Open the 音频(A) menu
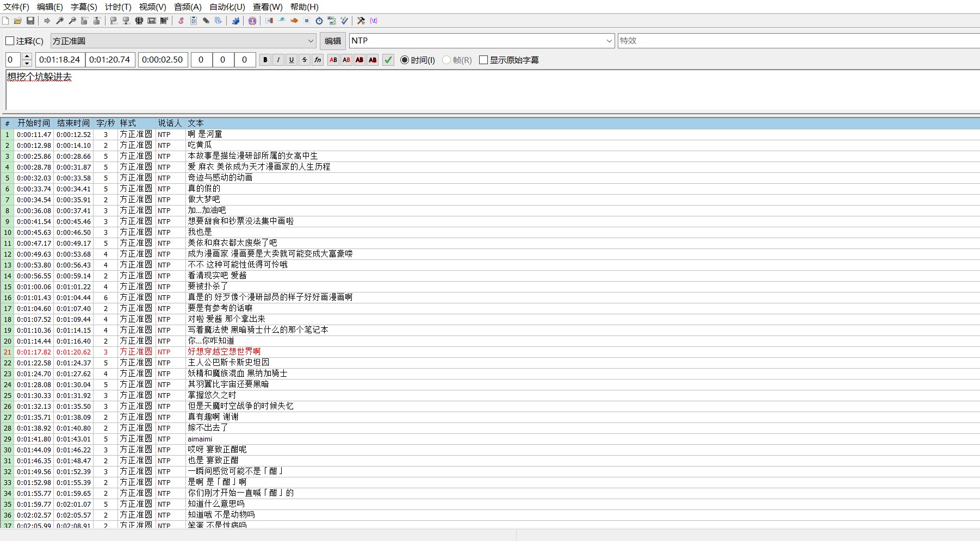The image size is (980, 541). (188, 7)
